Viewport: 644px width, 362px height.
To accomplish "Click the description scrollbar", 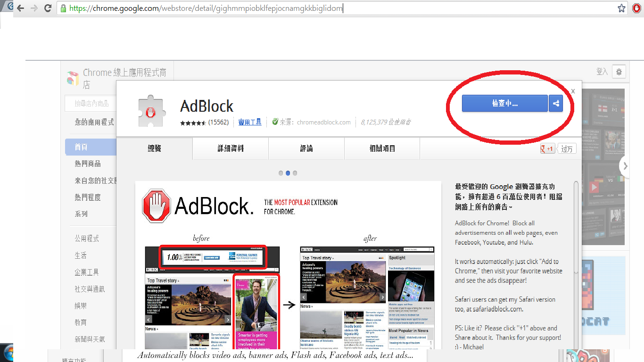I will coord(576,226).
